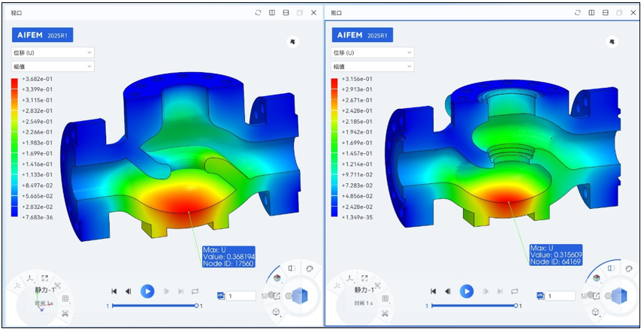Open the color palette icon in left viewport
Image resolution: width=644 pixels, height=332 pixels.
310,267
